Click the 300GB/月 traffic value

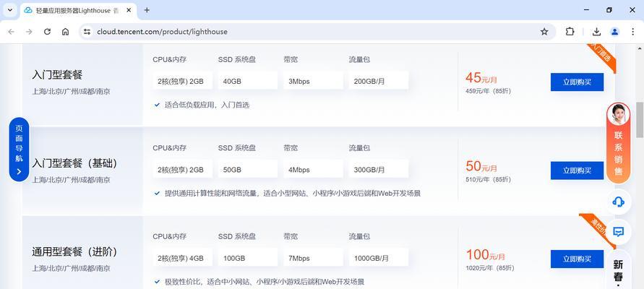[x=378, y=170]
